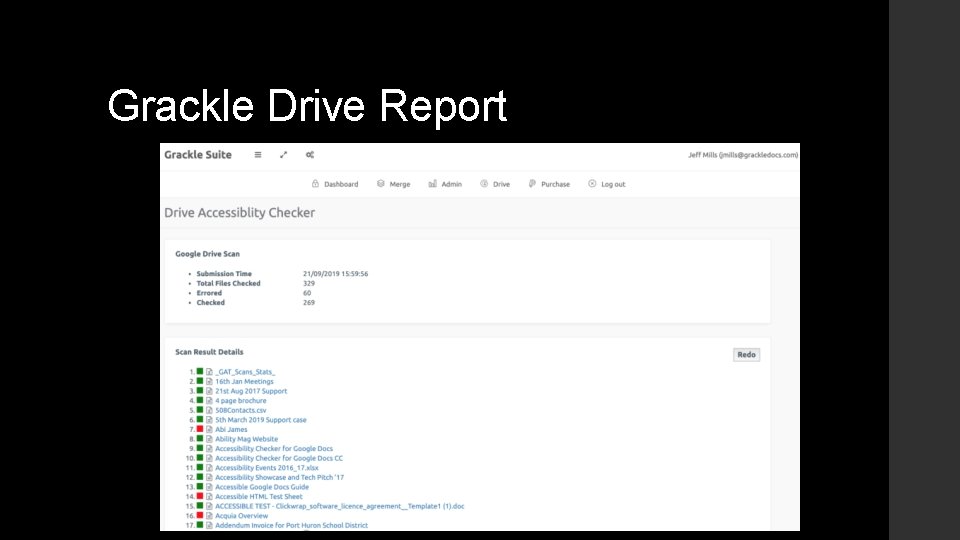Click the document icon beside 16th Jan Meetings
This screenshot has height=540, width=960.
(209, 381)
